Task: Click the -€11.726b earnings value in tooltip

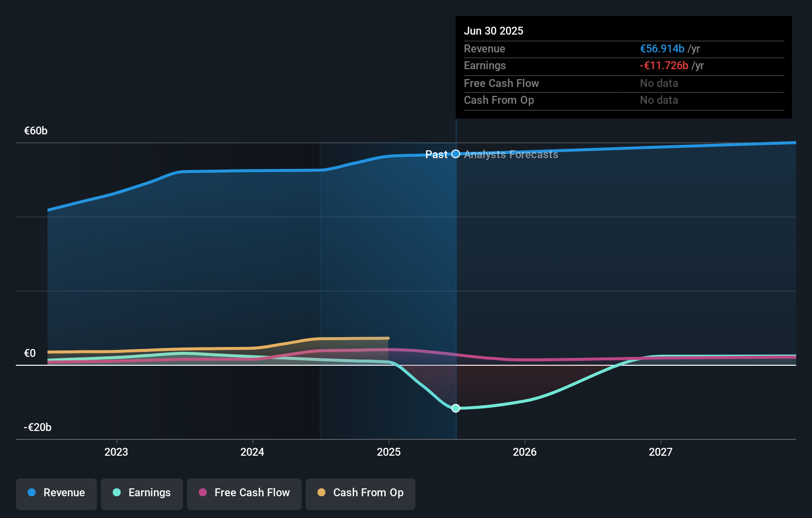Action: coord(664,66)
